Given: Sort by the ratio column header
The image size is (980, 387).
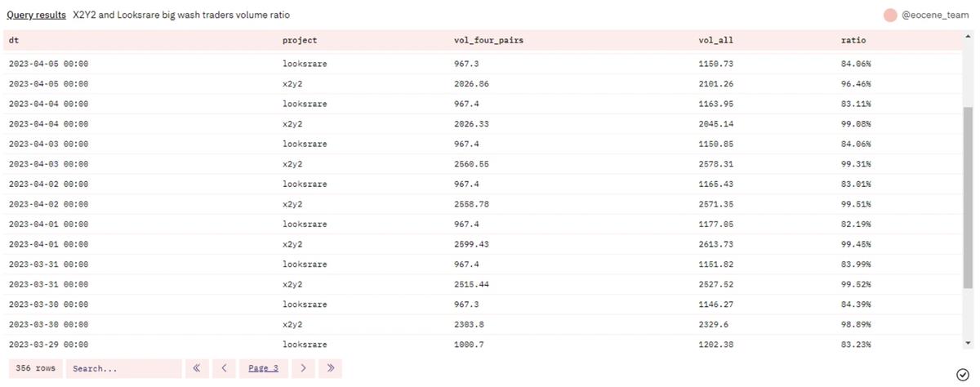Looking at the screenshot, I should coord(853,40).
